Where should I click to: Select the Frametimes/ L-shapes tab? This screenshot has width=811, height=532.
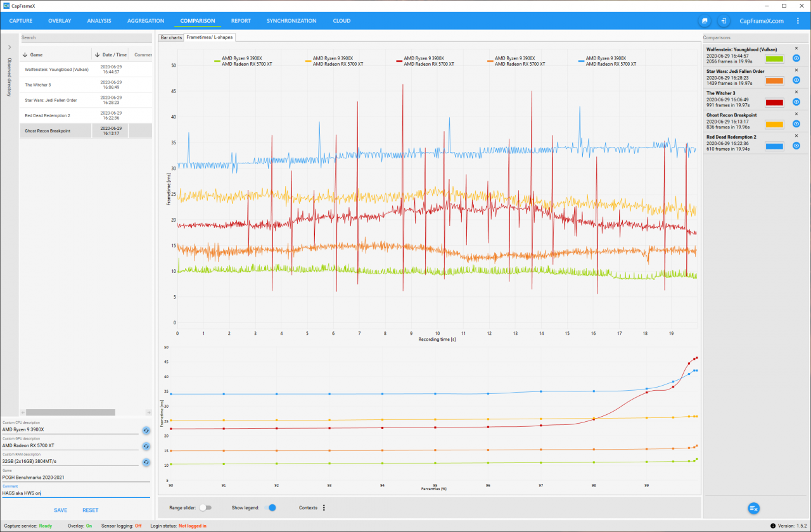tap(210, 37)
